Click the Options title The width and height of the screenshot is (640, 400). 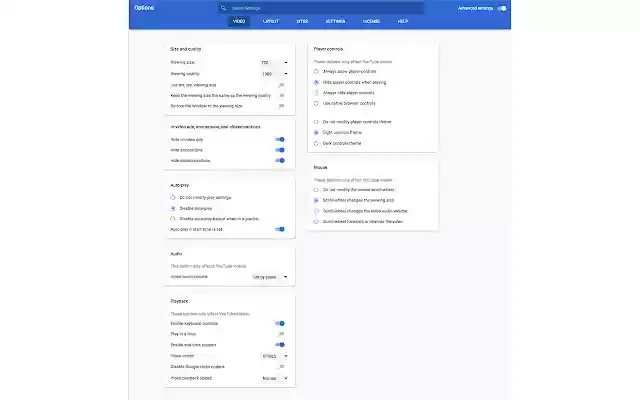pos(144,8)
